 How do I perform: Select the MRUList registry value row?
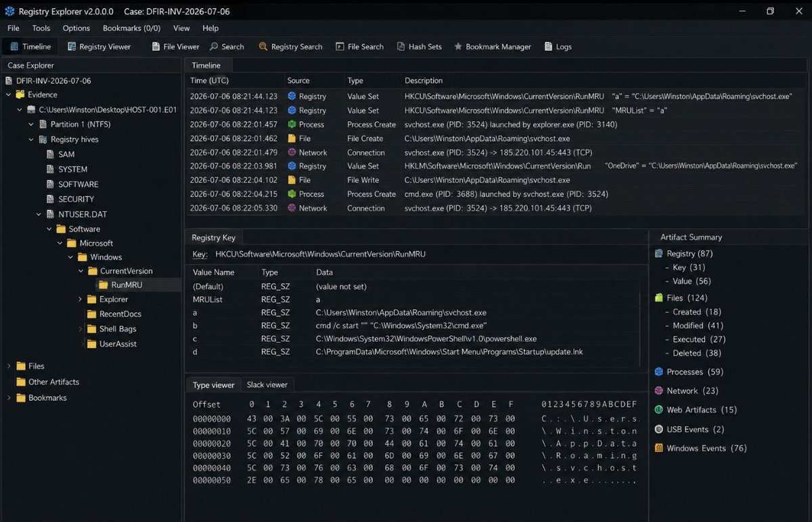coord(414,299)
